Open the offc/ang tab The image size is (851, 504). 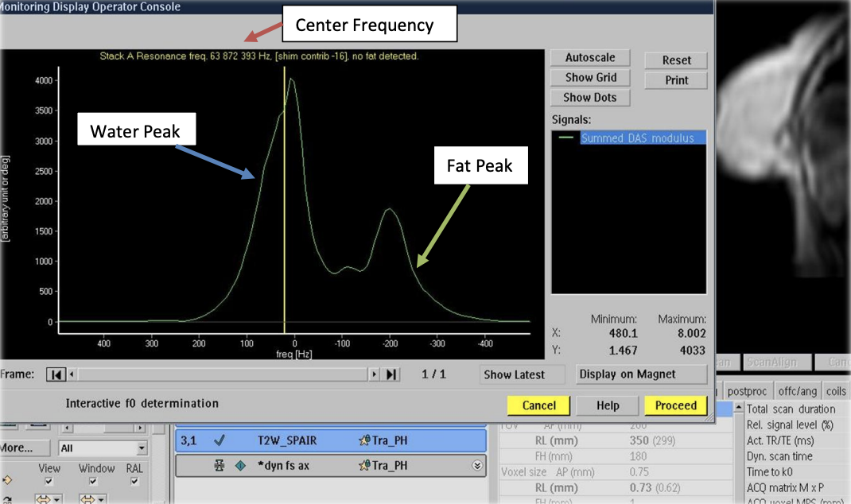point(797,391)
